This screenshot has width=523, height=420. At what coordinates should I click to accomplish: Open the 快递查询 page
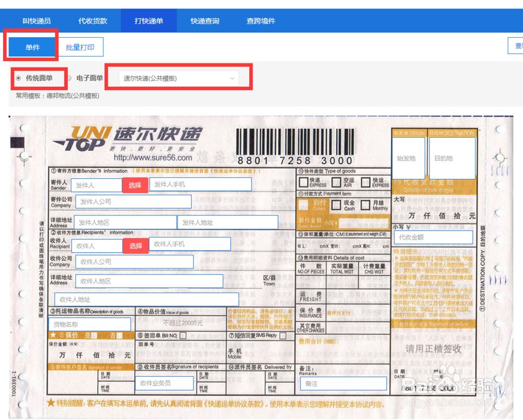[205, 20]
